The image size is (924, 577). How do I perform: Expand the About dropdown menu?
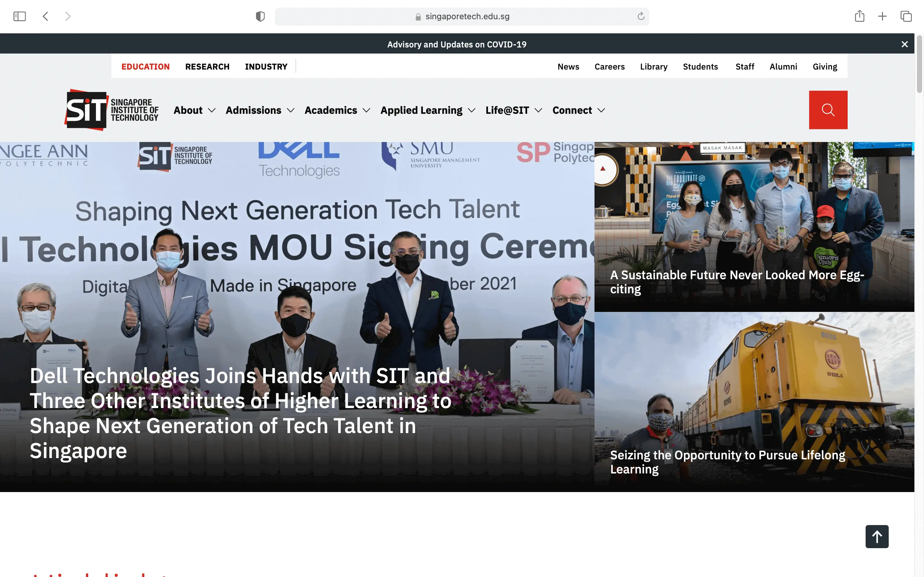[x=194, y=110]
